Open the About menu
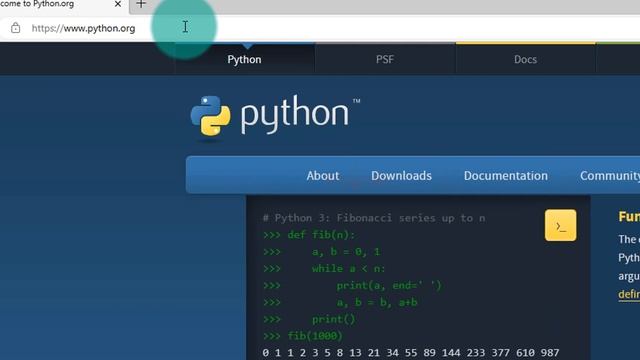The height and width of the screenshot is (360, 640). tap(322, 176)
